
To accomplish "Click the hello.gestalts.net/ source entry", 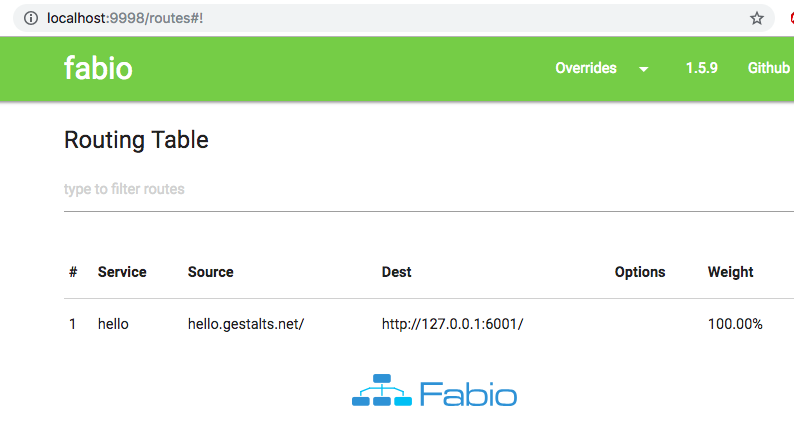I will (246, 324).
